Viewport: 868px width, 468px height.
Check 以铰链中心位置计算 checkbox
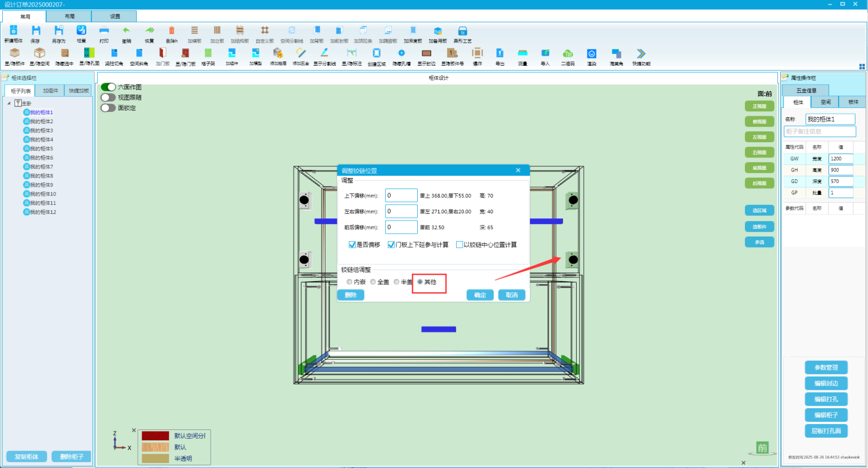point(459,245)
